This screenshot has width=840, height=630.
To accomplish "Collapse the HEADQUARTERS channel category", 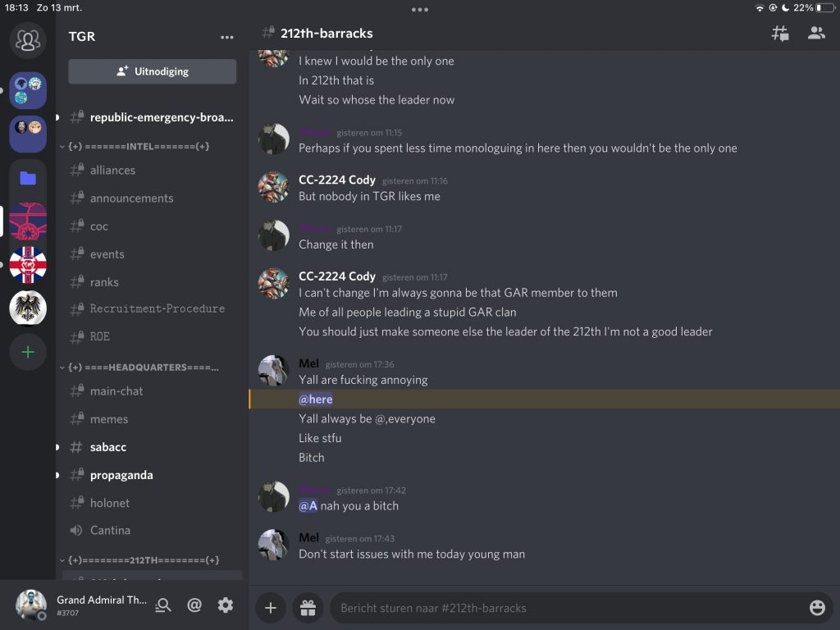I will click(139, 367).
